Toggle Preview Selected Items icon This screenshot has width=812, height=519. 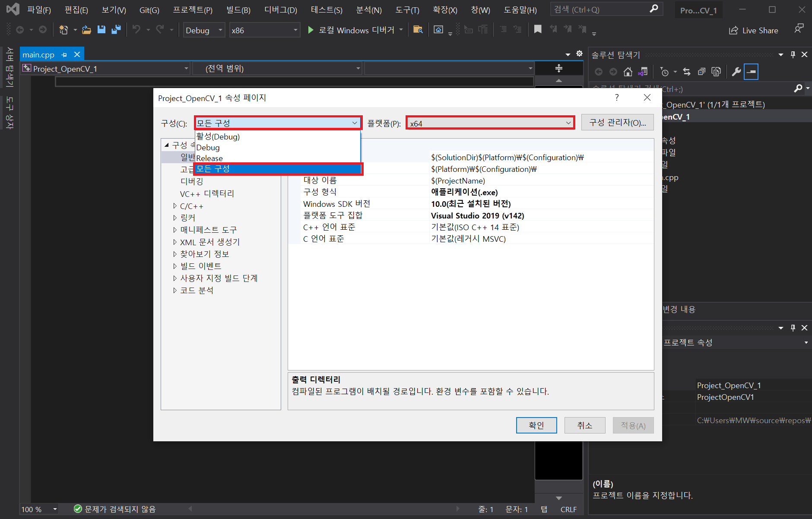click(x=752, y=72)
